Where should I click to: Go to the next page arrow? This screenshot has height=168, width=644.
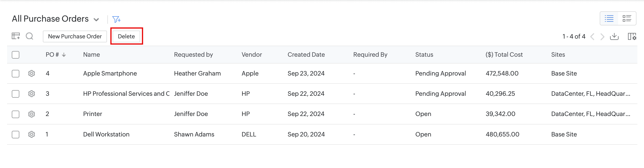click(603, 37)
